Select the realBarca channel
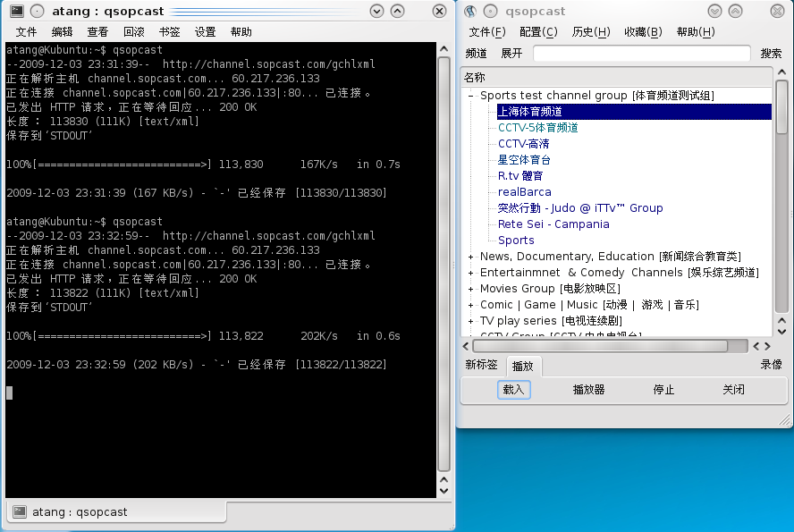Screen dimensions: 794x532 [x=525, y=192]
